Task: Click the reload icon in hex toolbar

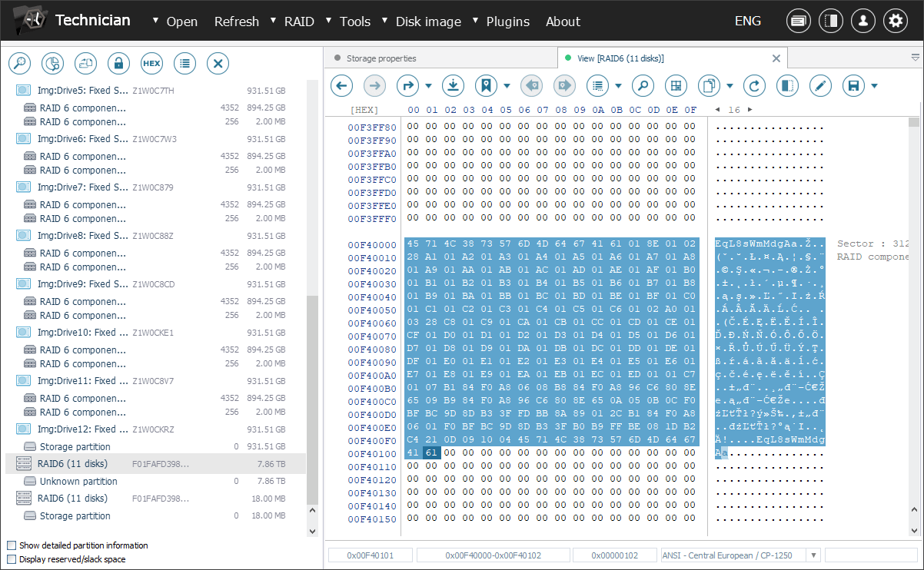Action: point(755,85)
